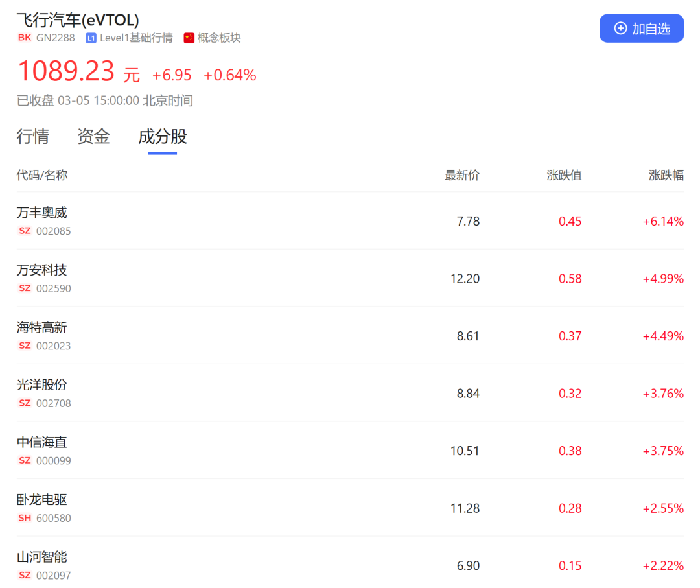Click percent change +3.76%
This screenshot has height=588, width=700.
[x=663, y=394]
